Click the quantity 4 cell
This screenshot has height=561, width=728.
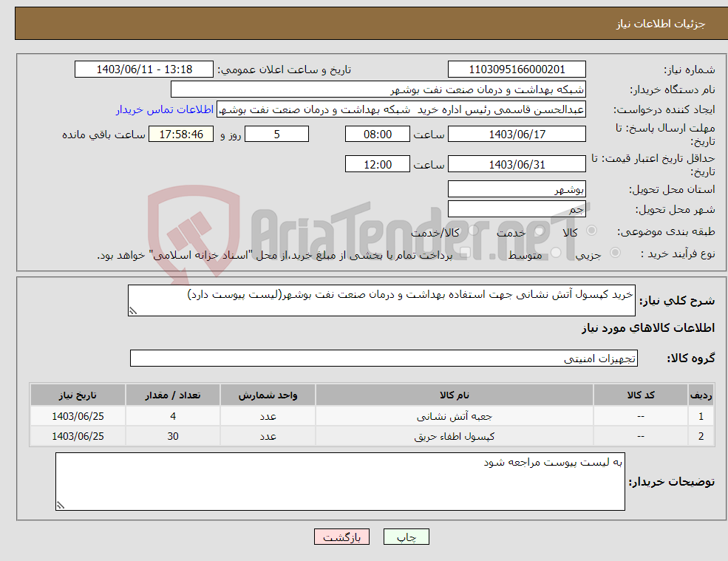pos(173,417)
